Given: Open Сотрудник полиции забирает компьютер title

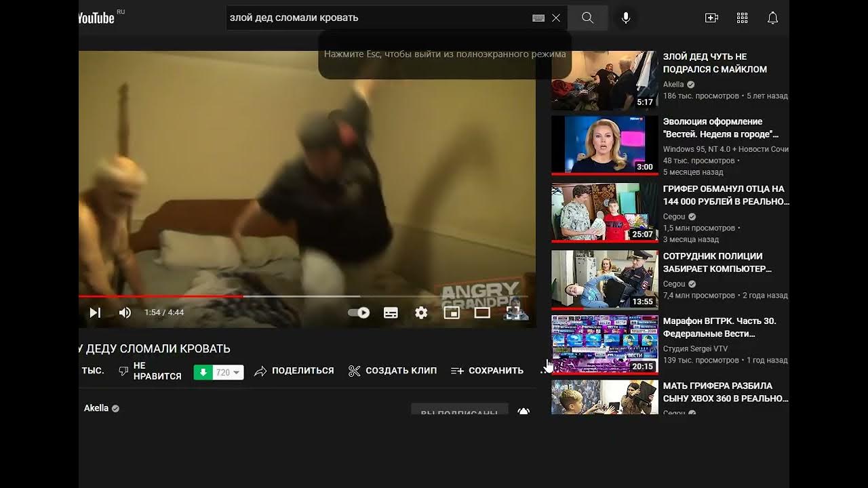Looking at the screenshot, I should tap(717, 262).
